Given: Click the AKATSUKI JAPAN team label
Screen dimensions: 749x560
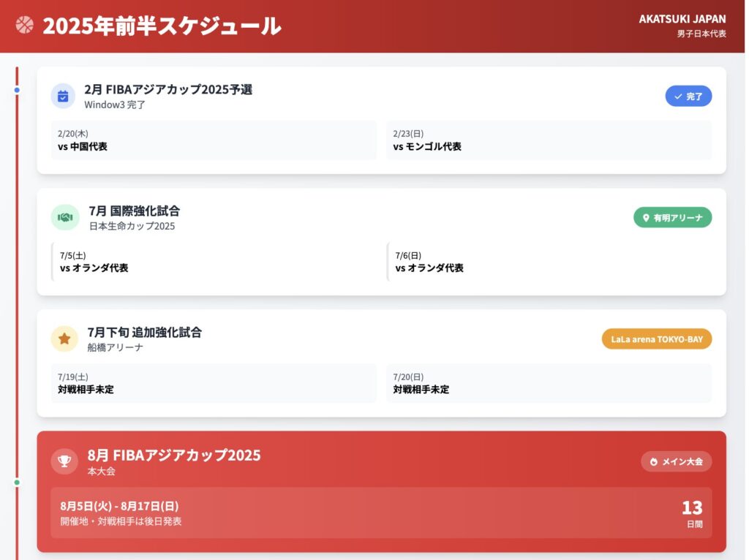Looking at the screenshot, I should pyautogui.click(x=682, y=19).
